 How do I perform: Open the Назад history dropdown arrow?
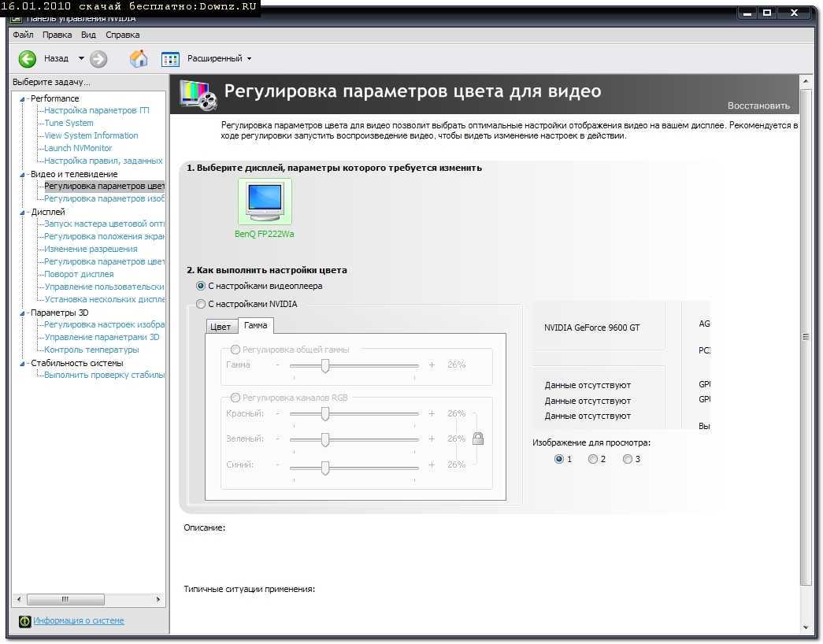pyautogui.click(x=81, y=58)
